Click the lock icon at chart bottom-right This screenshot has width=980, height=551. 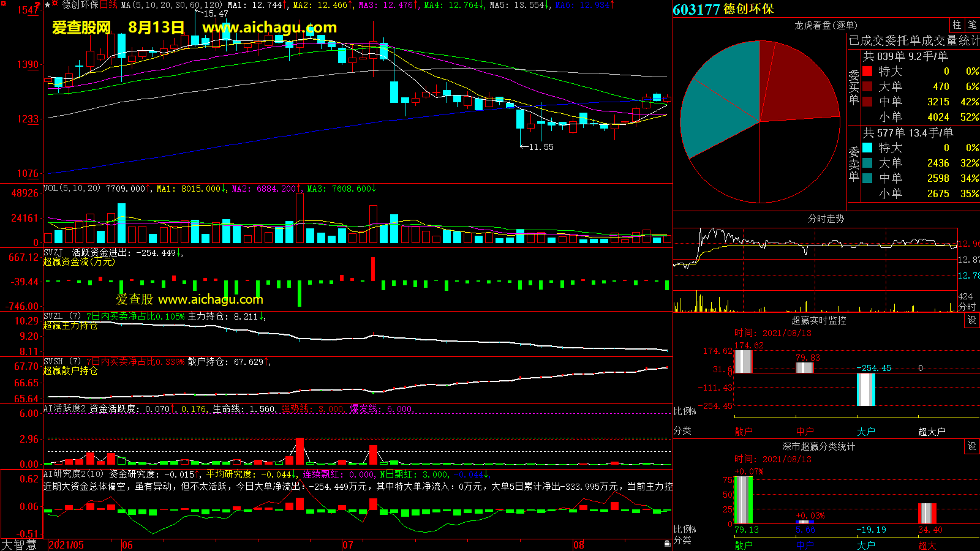coord(667,543)
